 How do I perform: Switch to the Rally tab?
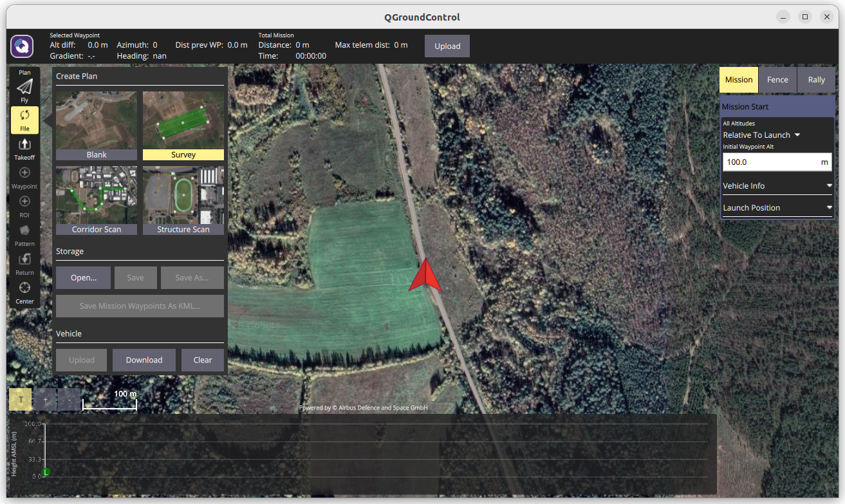pos(816,80)
